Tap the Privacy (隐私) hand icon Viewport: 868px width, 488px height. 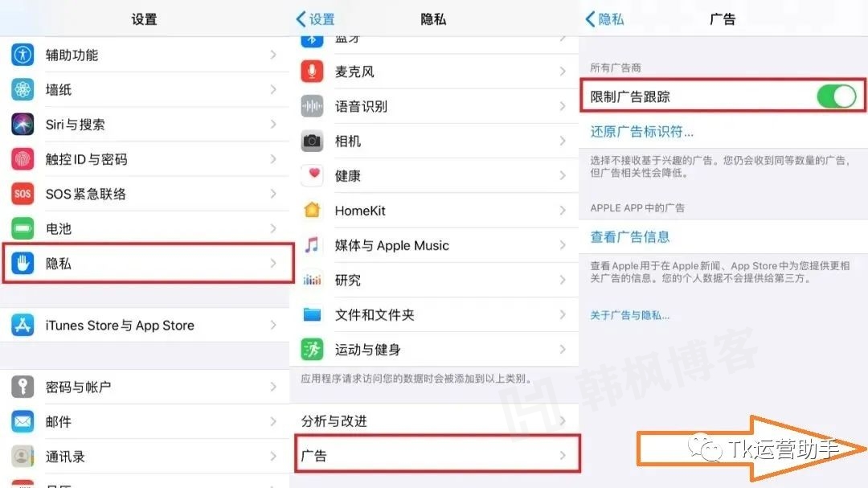[x=22, y=263]
